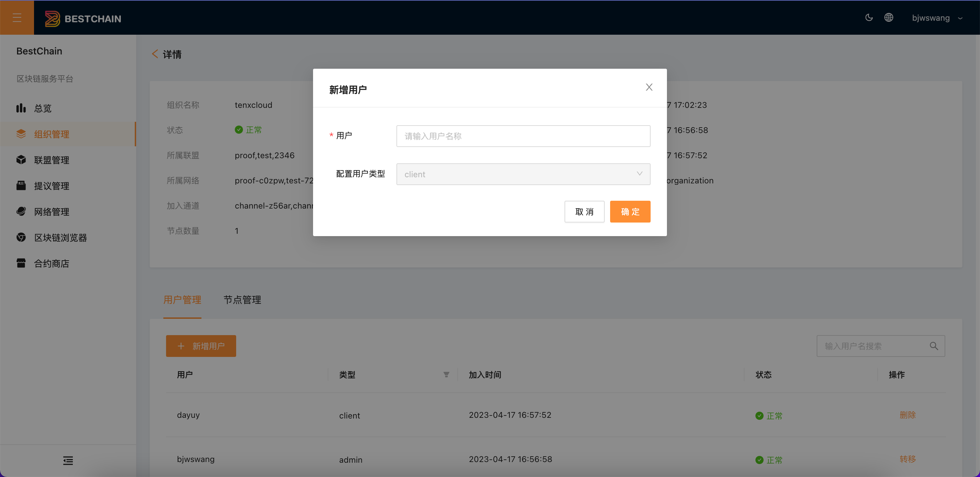The height and width of the screenshot is (477, 980).
Task: Go back using 详情 arrow
Action: point(155,54)
